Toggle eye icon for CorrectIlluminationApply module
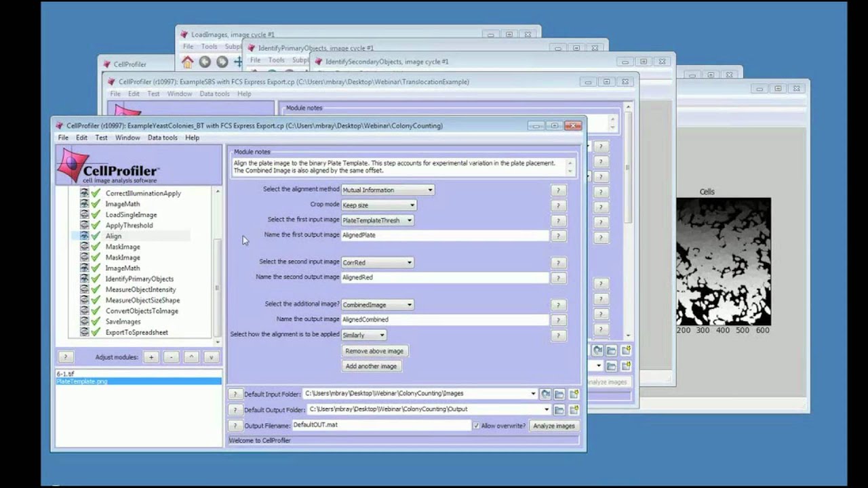Screen dimensions: 868x488 point(85,193)
